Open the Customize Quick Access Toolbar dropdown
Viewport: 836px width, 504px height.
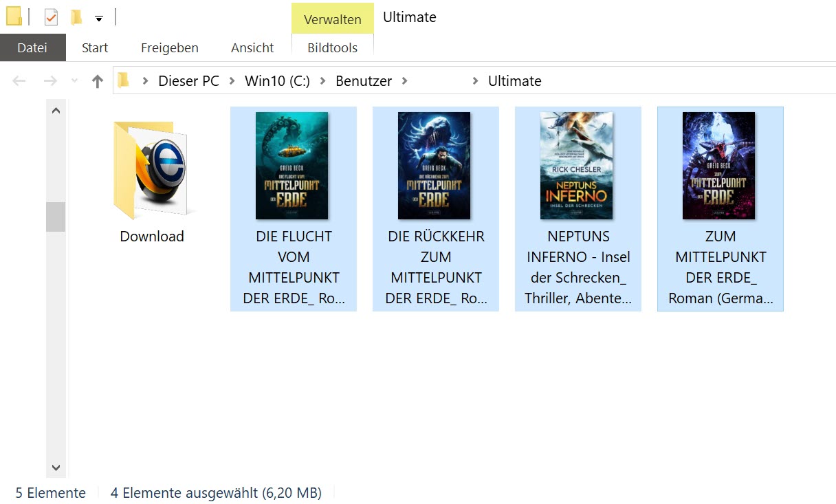coord(99,19)
